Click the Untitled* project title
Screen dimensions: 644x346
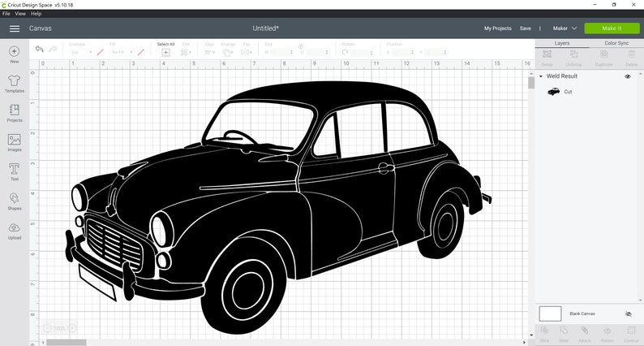[266, 28]
